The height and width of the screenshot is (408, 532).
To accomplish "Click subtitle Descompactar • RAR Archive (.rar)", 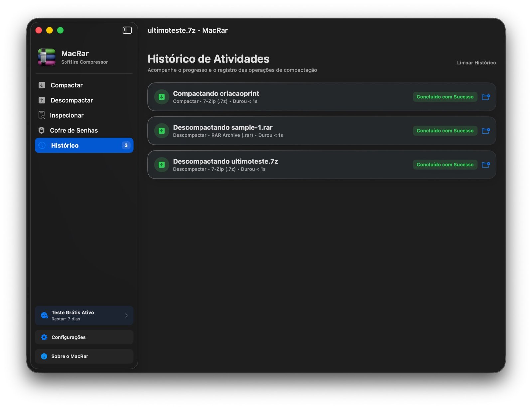I will click(x=213, y=135).
